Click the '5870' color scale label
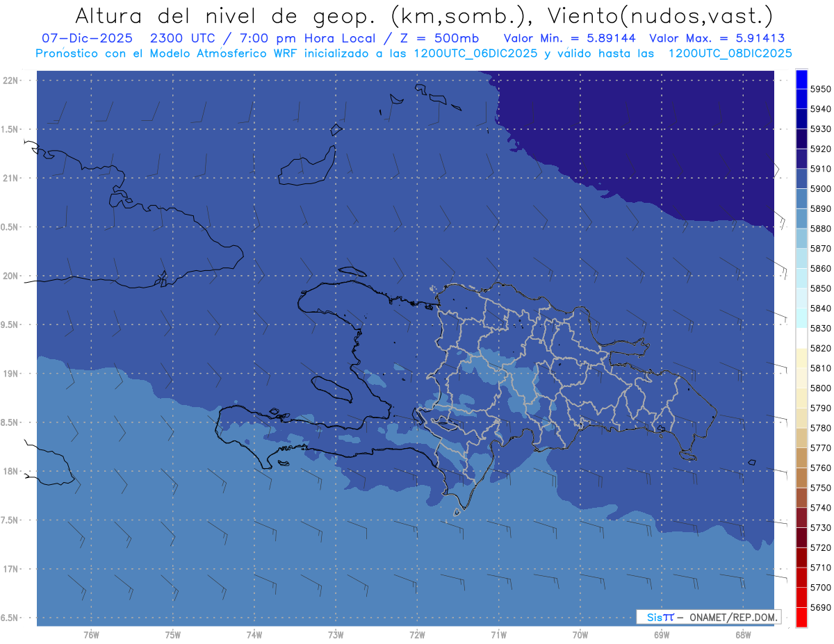 pos(820,249)
